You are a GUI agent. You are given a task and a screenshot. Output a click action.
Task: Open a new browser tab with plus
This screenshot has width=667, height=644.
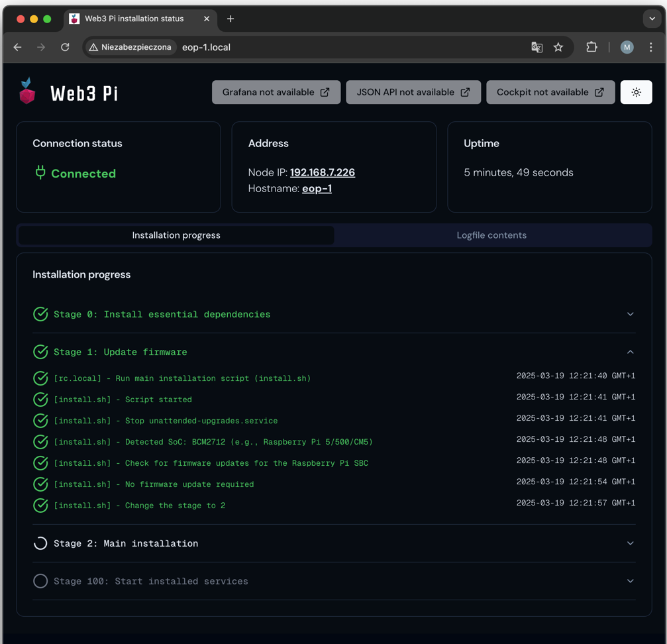(x=230, y=19)
